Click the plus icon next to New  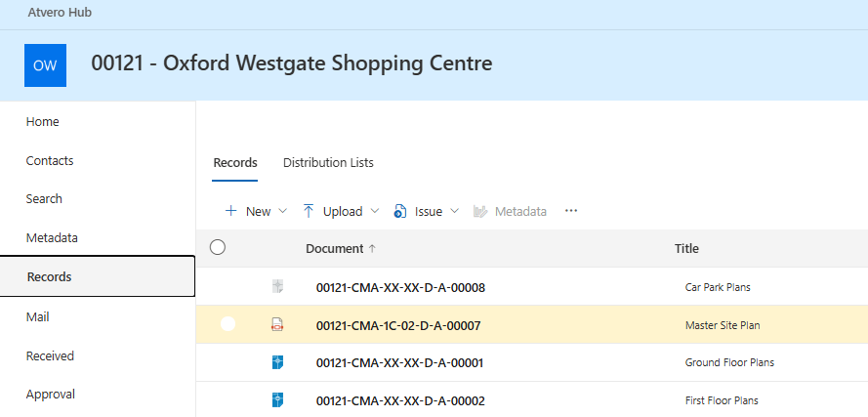230,211
